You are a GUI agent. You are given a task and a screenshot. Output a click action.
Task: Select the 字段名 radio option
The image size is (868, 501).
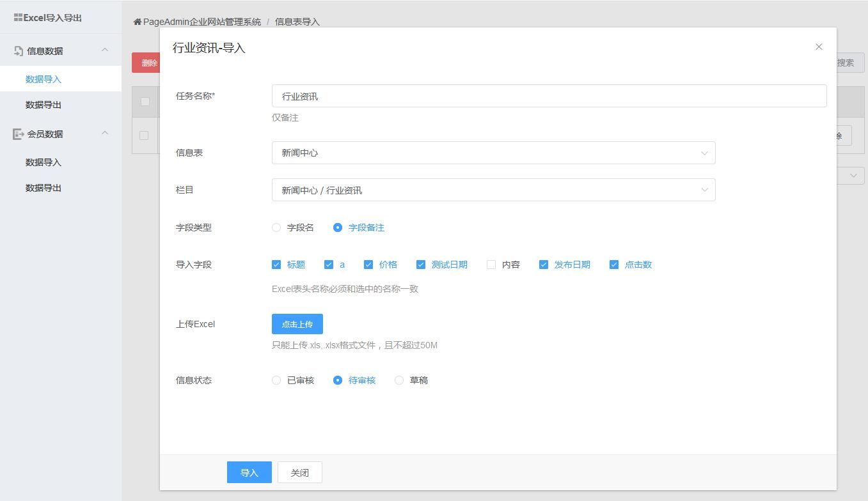point(276,227)
